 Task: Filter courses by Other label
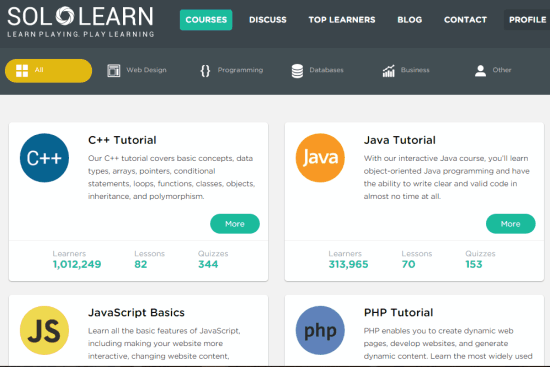click(x=502, y=70)
